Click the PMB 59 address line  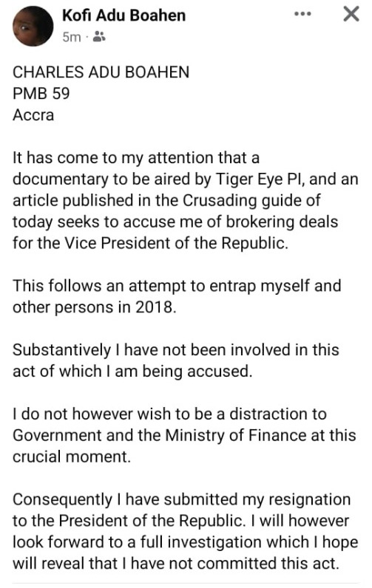41,93
